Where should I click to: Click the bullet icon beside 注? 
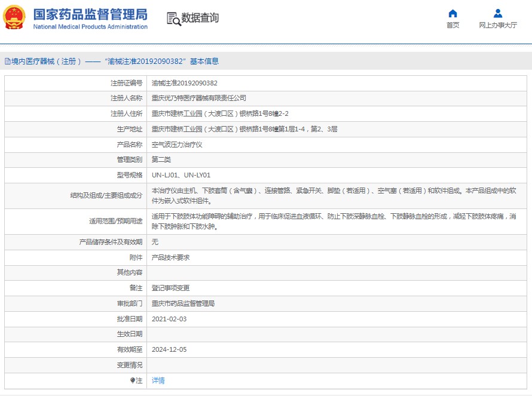coord(133,380)
